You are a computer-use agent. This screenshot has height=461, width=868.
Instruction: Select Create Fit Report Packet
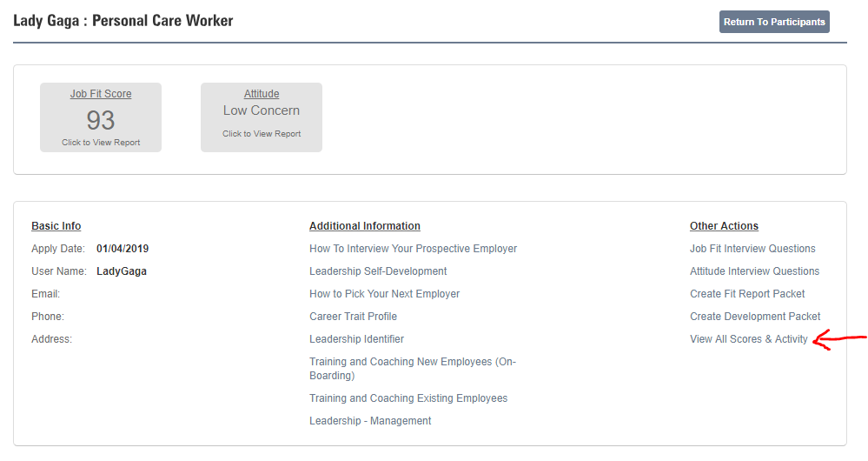(747, 294)
